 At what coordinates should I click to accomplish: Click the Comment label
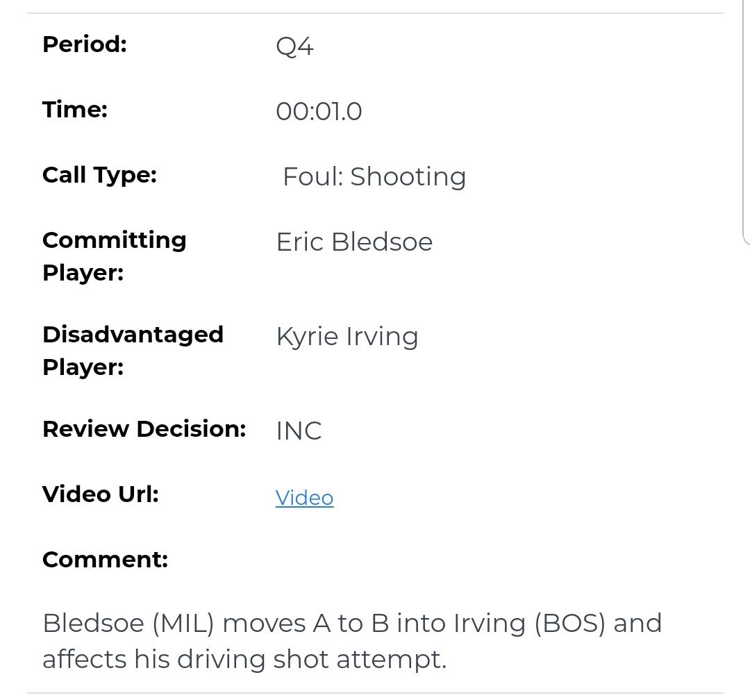(x=105, y=560)
